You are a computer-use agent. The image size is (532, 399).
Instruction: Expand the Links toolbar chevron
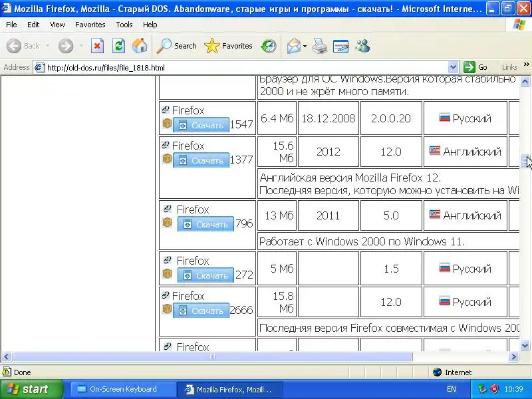coord(526,64)
